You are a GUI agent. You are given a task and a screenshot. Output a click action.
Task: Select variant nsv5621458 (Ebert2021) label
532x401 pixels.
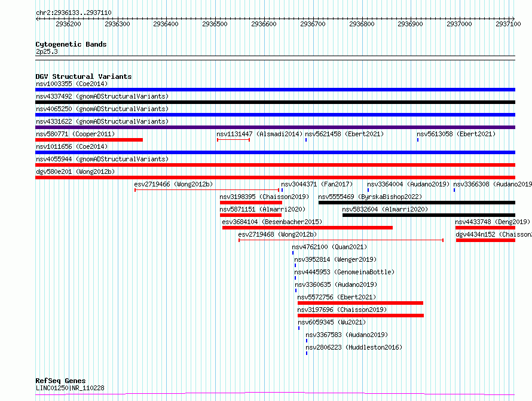point(344,134)
